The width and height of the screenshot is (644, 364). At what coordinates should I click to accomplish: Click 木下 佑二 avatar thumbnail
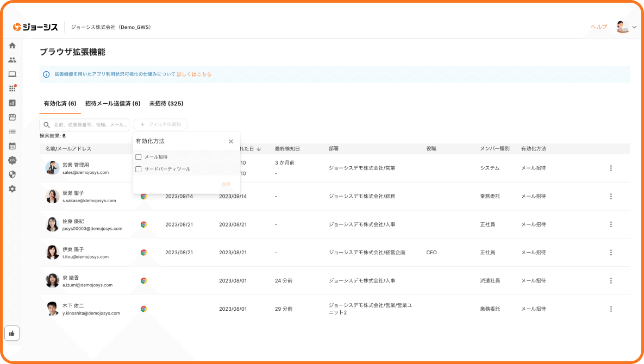[x=52, y=309]
